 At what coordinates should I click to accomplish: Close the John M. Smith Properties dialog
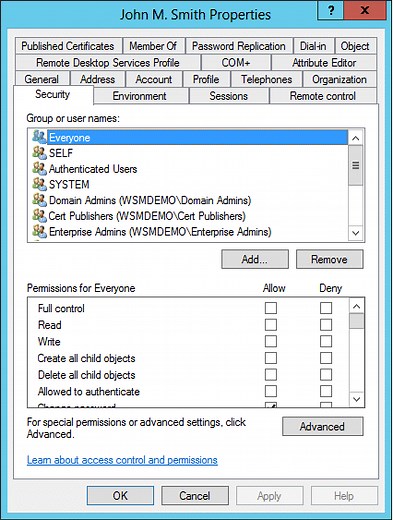click(x=365, y=10)
